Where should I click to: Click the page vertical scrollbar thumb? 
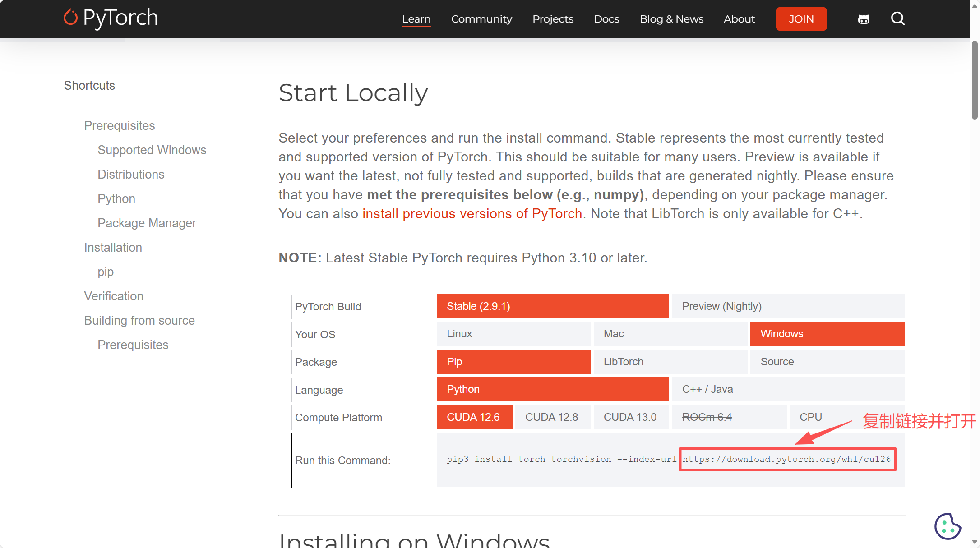click(x=975, y=80)
